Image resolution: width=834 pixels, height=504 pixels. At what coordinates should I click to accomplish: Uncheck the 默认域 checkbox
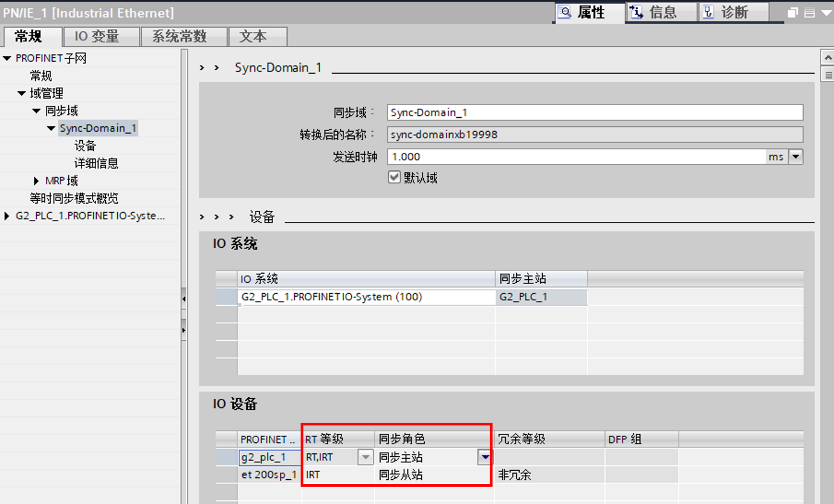click(394, 177)
